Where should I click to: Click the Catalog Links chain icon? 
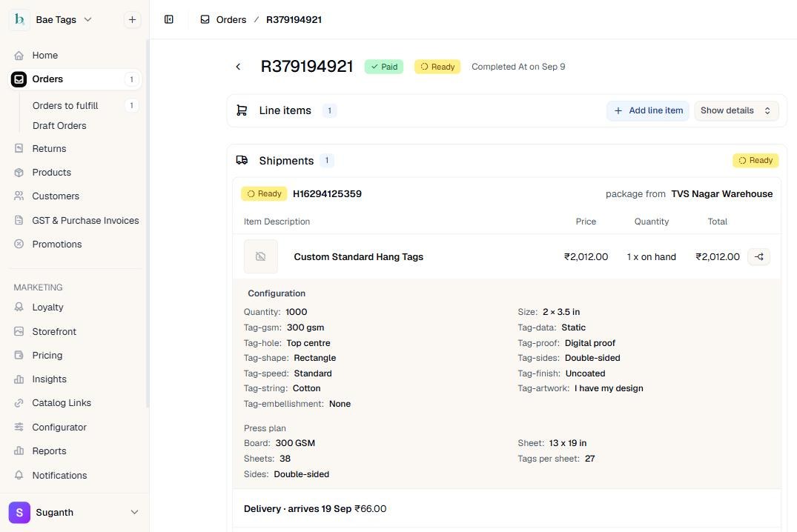(19, 403)
